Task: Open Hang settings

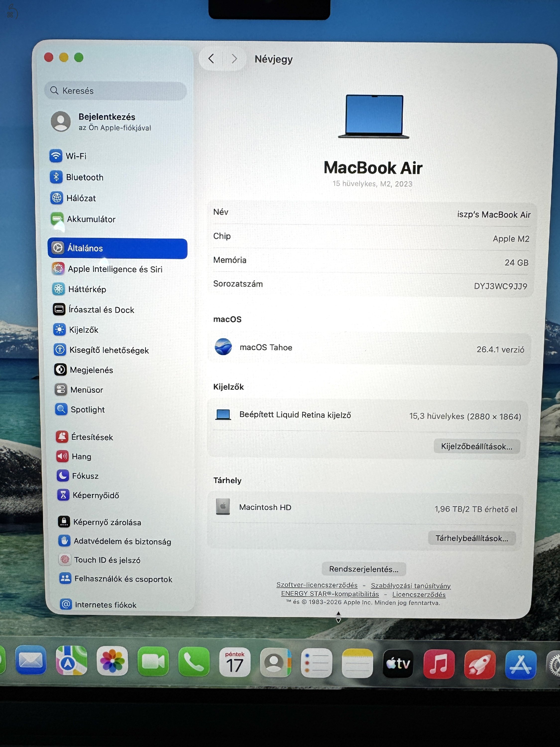Action: [x=82, y=457]
